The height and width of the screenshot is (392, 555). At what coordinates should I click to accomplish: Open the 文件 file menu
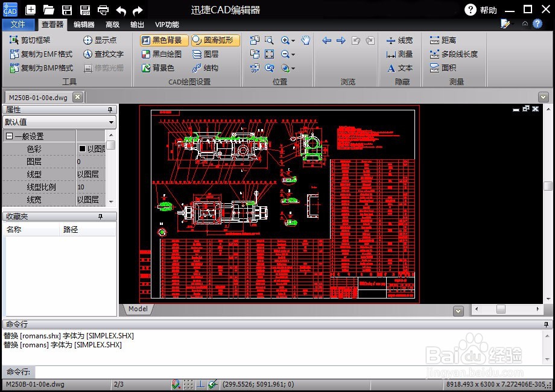(x=18, y=24)
